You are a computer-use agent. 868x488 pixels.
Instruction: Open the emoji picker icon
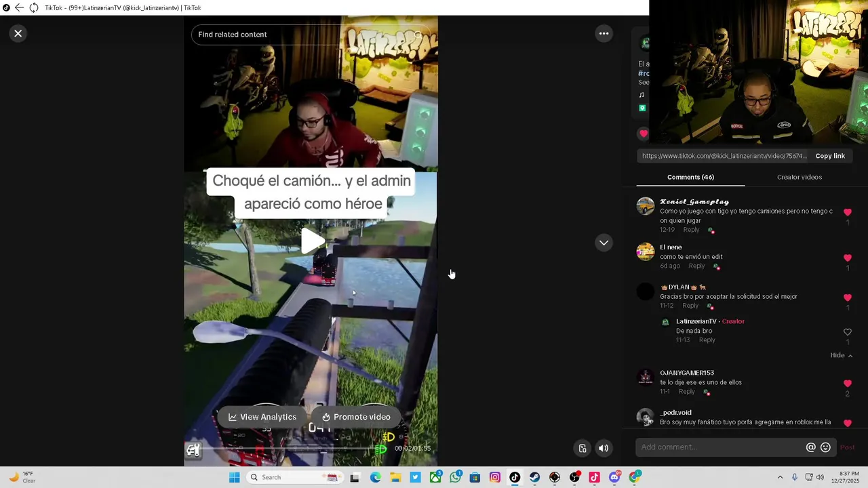coord(825,447)
